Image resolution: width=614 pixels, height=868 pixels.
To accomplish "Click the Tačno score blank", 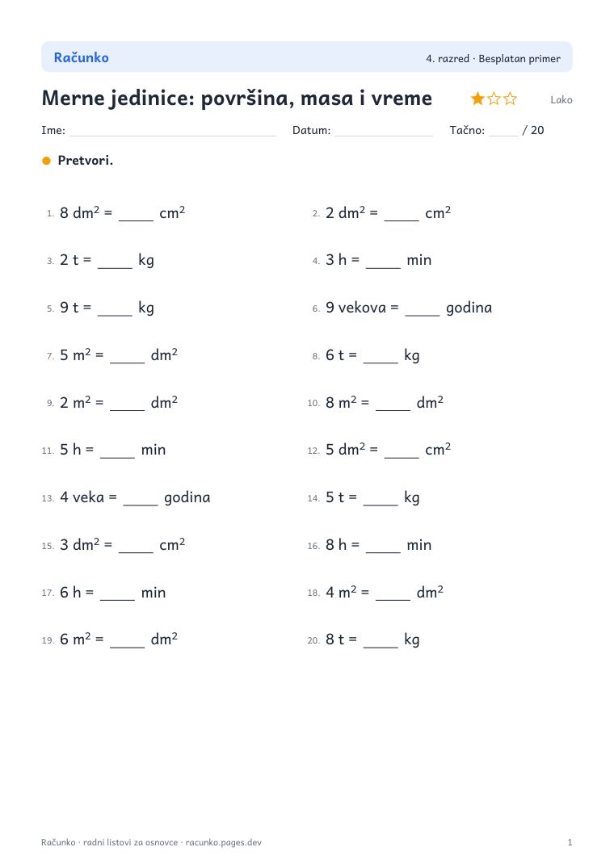I will click(503, 135).
